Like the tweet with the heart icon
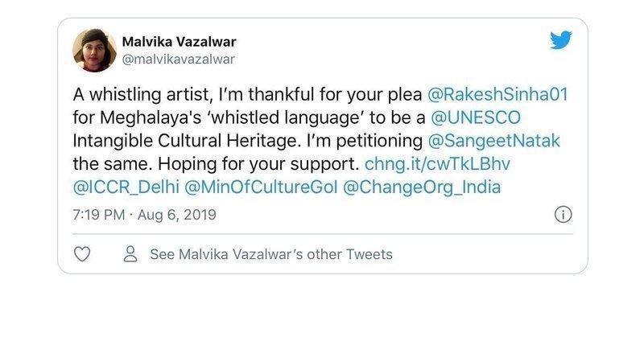The image size is (644, 362). click(x=81, y=254)
